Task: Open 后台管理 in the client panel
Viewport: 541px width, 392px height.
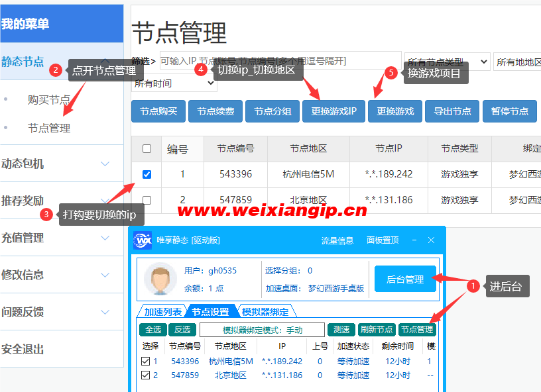Action: point(405,279)
